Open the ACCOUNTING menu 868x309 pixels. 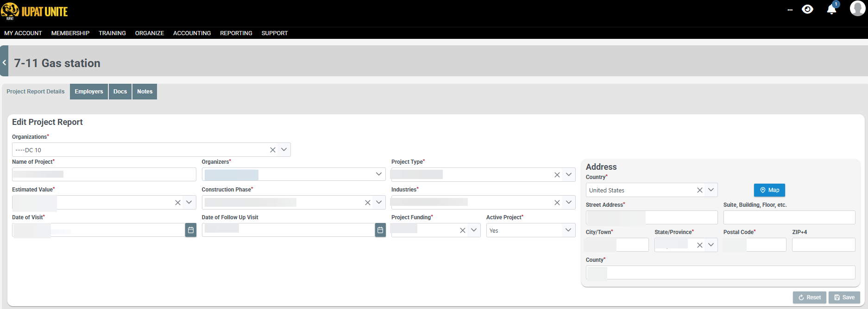point(192,33)
